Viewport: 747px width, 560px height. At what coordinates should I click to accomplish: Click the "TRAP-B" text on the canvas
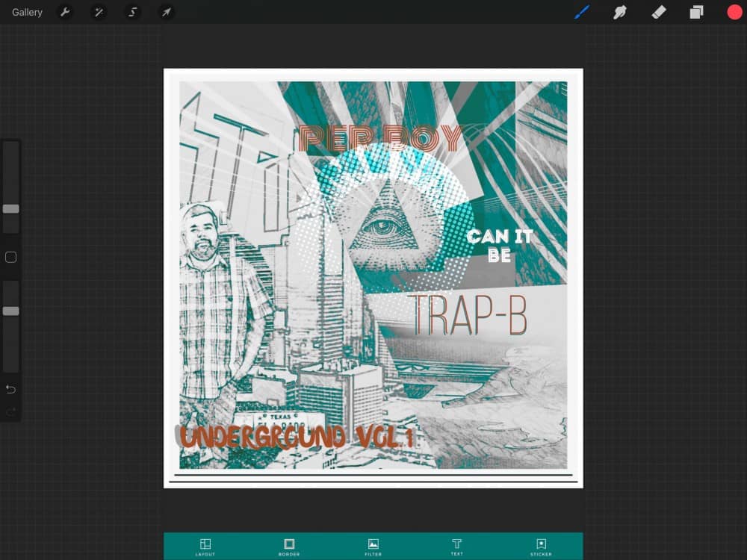(469, 314)
